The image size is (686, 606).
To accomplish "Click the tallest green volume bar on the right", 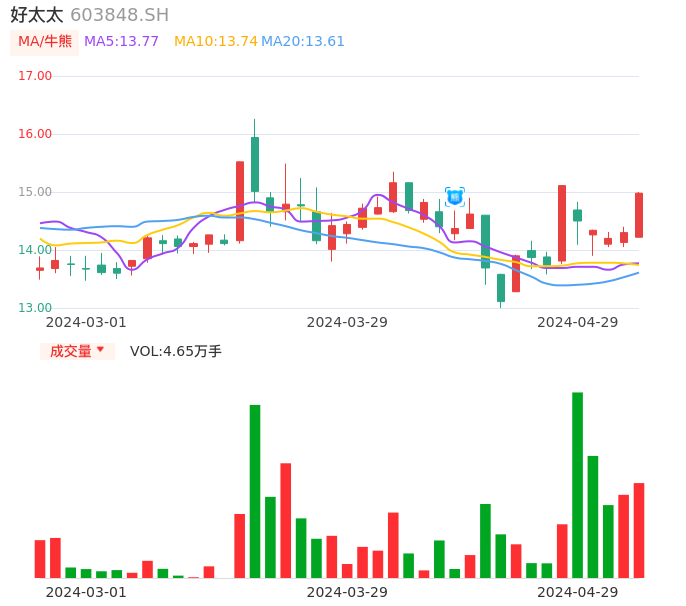I will (x=577, y=485).
